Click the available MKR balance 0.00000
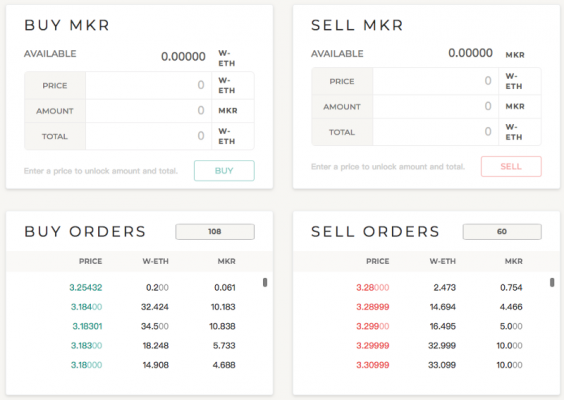Screen dimensions: 564x400 (x=470, y=53)
